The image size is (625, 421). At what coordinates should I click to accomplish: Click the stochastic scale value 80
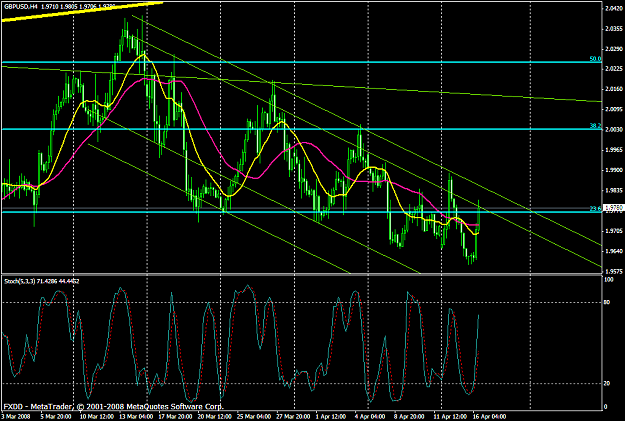click(x=607, y=303)
